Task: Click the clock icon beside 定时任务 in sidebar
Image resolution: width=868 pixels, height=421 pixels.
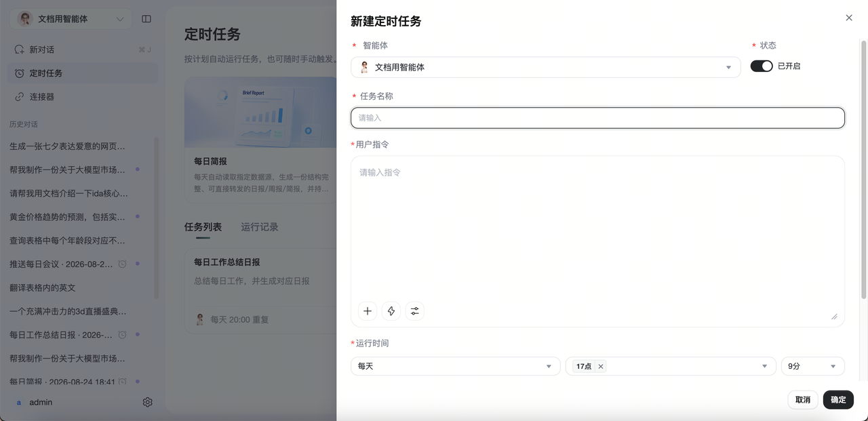Action: click(20, 73)
